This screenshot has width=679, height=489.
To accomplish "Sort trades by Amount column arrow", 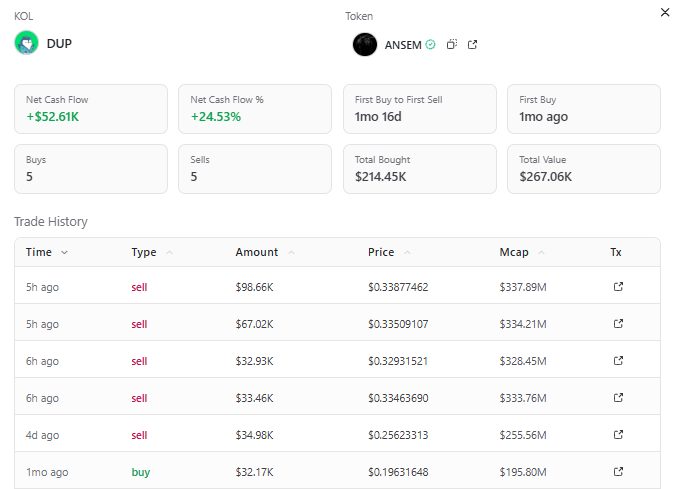I will tap(291, 253).
